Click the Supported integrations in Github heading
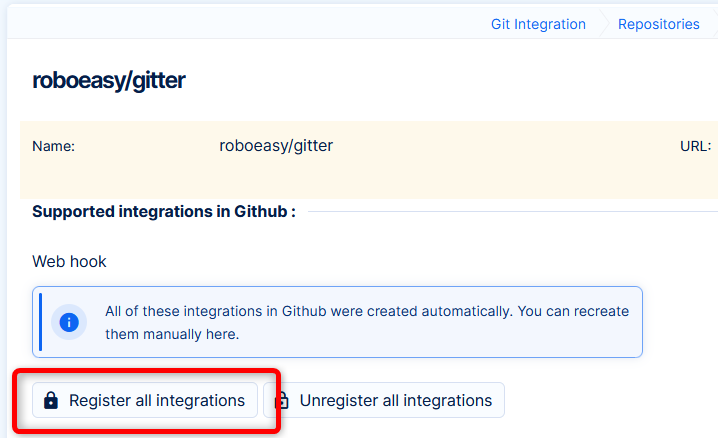 tap(163, 212)
